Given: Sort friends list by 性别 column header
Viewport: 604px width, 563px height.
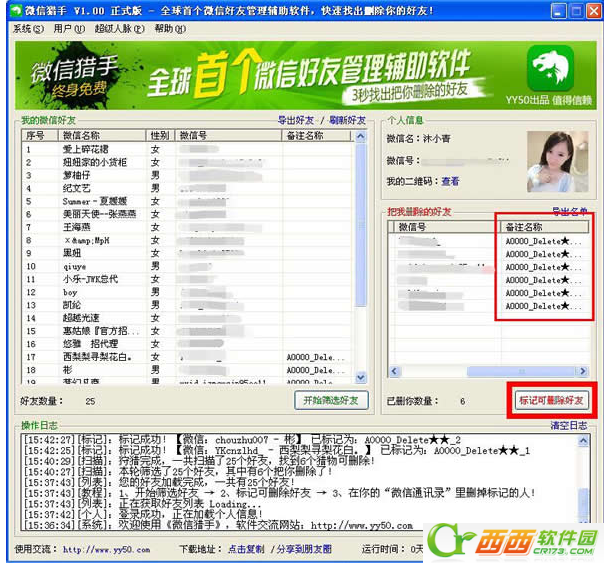Looking at the screenshot, I should 161,136.
